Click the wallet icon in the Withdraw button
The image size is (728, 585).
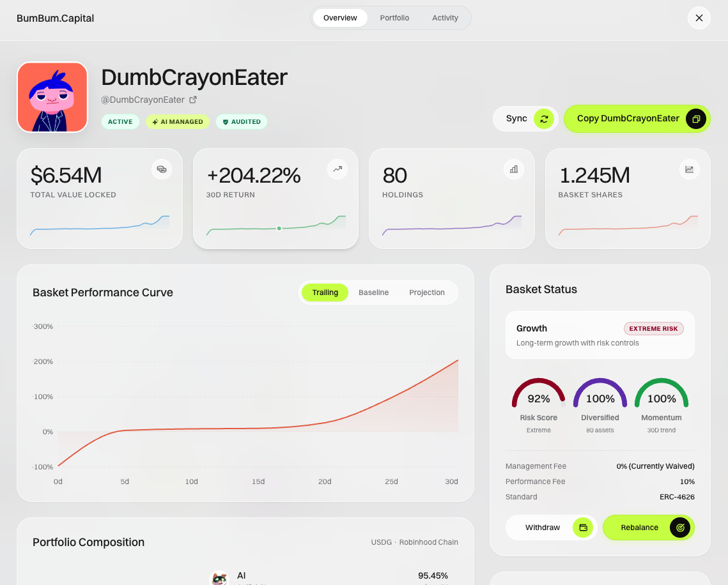[x=583, y=528]
